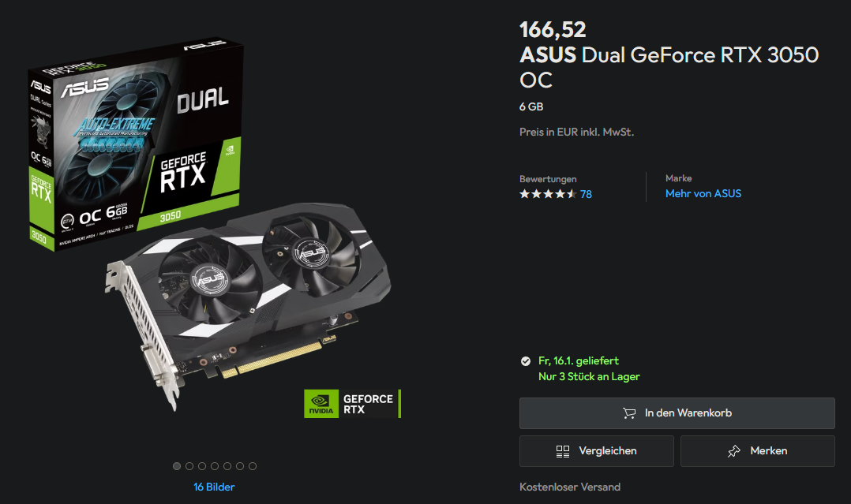Click the ASUS Dual GeForce RTX 3050 title

[x=669, y=67]
